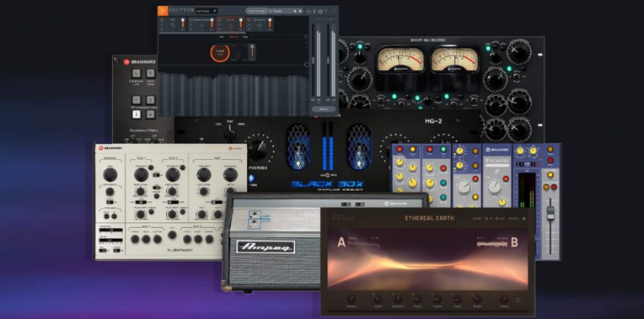Click the right blue glowing tube on Black Box
This screenshot has height=319, width=644.
click(x=358, y=146)
